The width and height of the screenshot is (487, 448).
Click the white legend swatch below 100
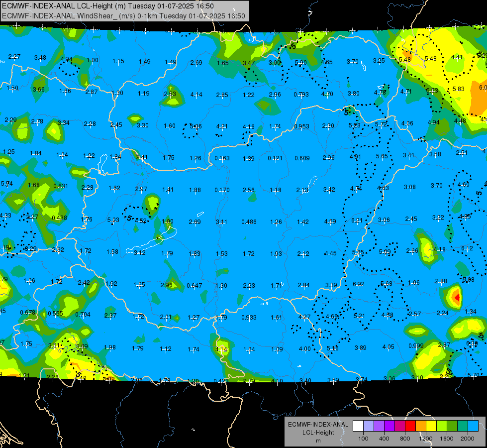tap(358, 426)
